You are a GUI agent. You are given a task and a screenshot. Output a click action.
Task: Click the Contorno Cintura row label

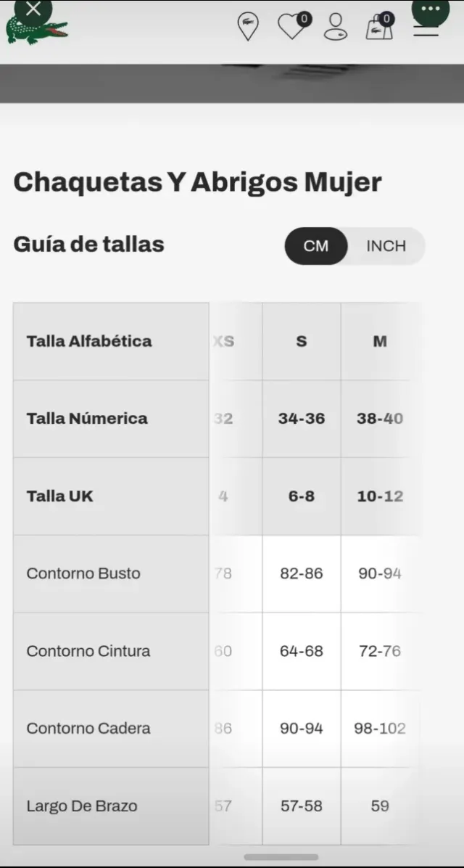(88, 651)
